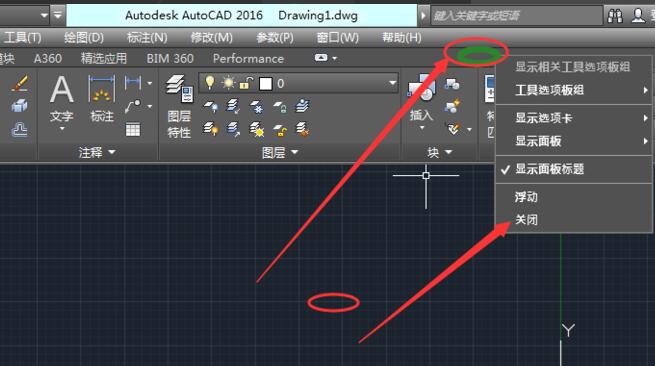Open linear dimension dropdown arrow
Screen dimensions: 655x366
coord(150,83)
